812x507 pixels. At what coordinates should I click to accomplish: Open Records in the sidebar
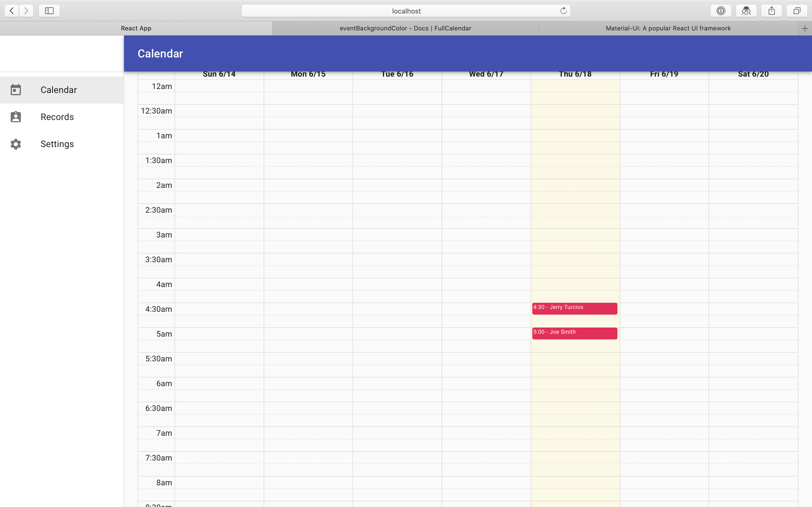57,117
